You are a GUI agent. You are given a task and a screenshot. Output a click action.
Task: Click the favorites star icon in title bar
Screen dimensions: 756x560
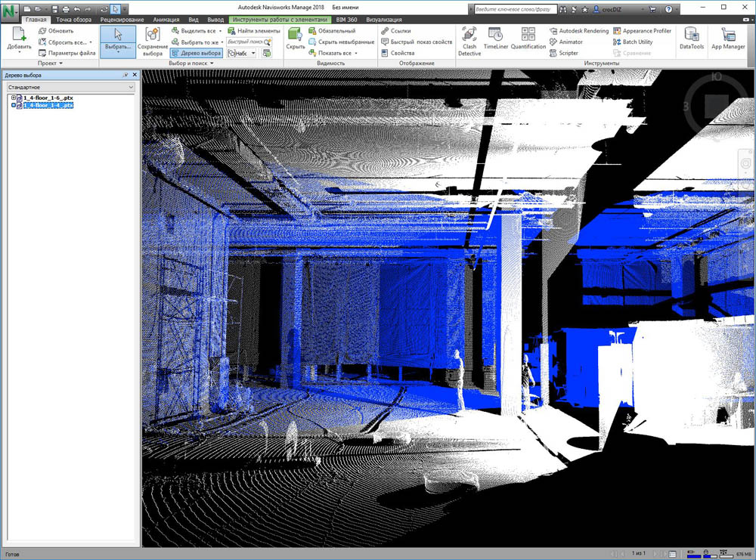585,9
